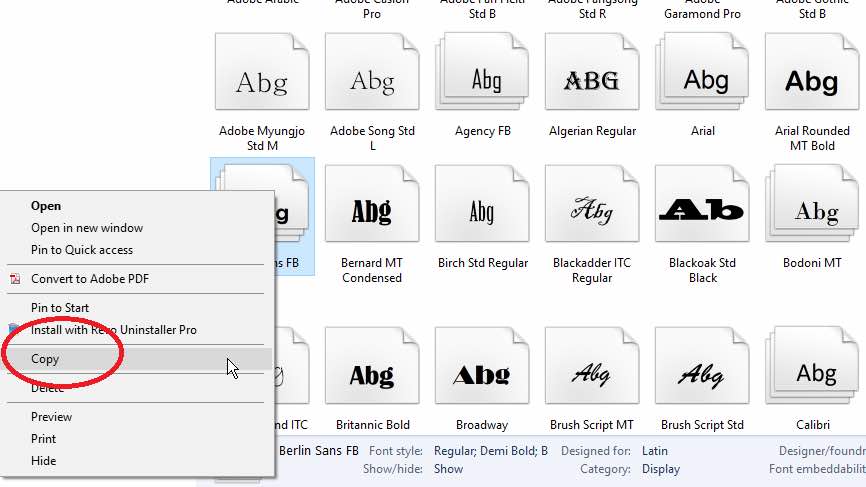This screenshot has height=487, width=866.
Task: Select the Agency FB font icon
Action: 482,72
